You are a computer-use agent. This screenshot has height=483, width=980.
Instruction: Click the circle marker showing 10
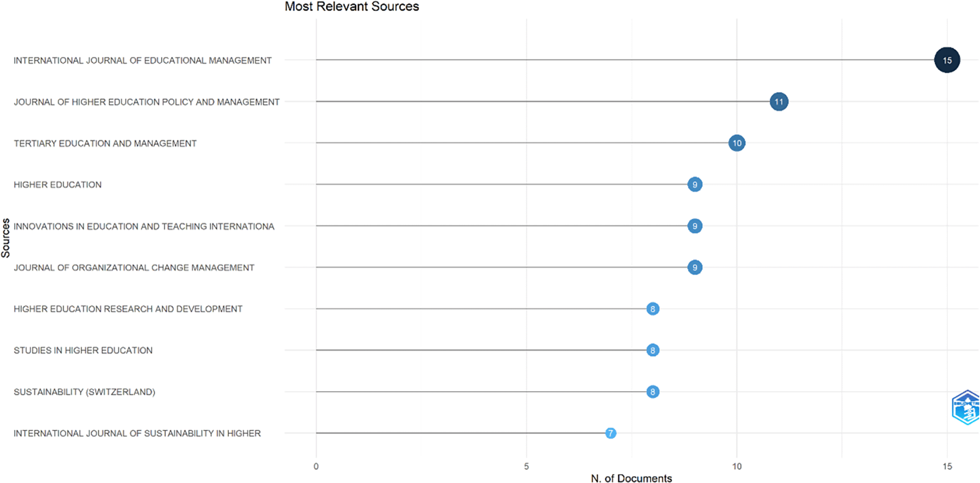pyautogui.click(x=737, y=143)
